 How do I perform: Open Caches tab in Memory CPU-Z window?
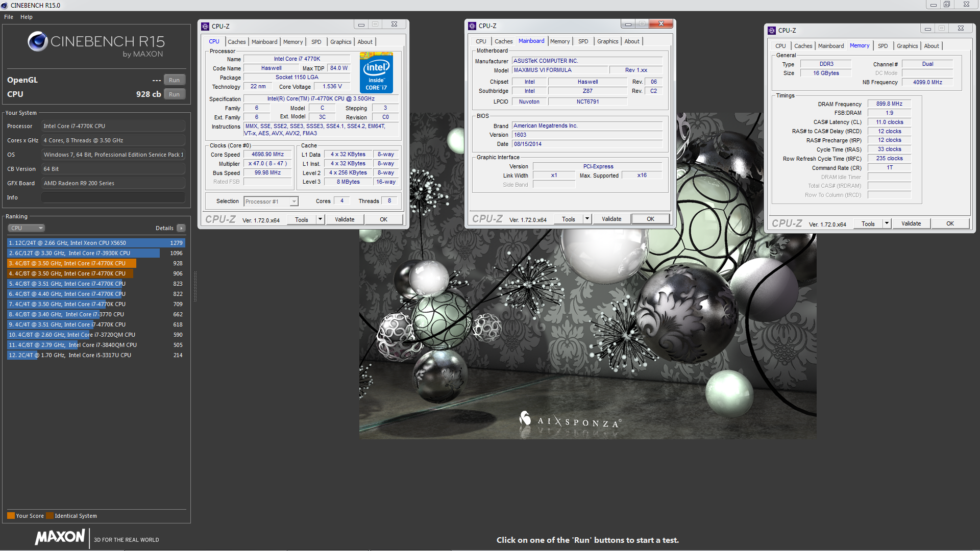click(x=803, y=46)
